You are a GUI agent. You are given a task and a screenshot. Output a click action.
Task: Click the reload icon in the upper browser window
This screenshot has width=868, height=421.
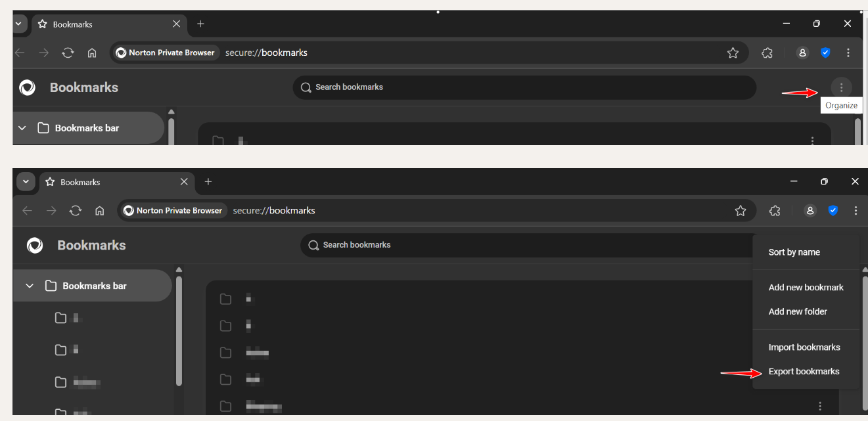tap(68, 53)
